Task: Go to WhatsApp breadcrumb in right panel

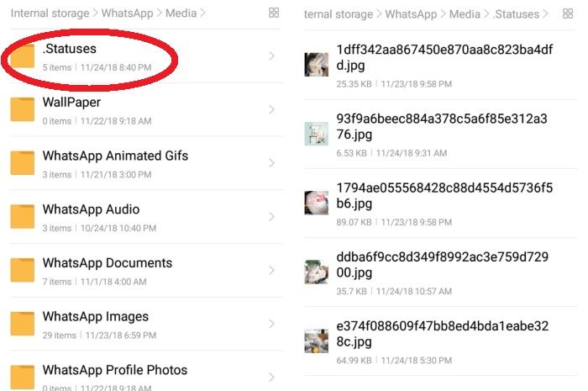Action: point(411,14)
